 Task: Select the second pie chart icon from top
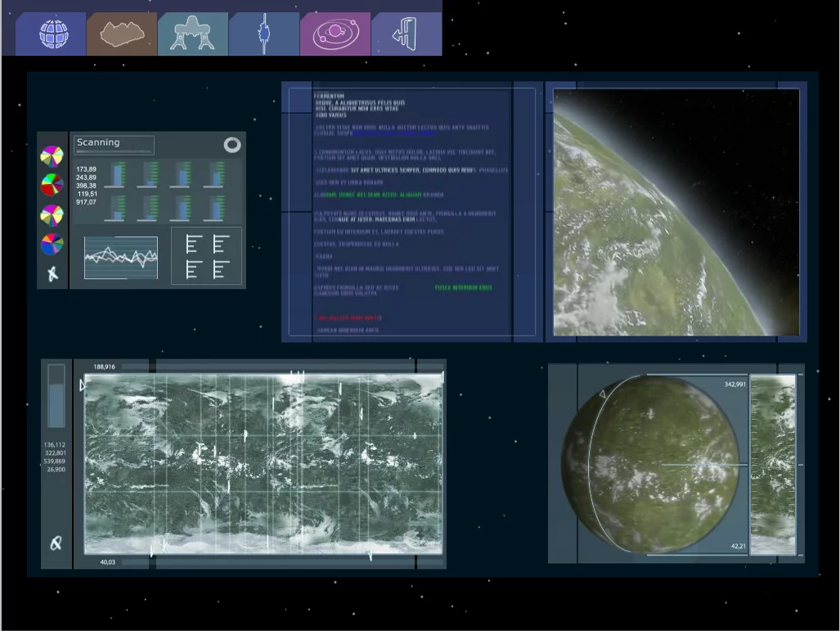(52, 185)
